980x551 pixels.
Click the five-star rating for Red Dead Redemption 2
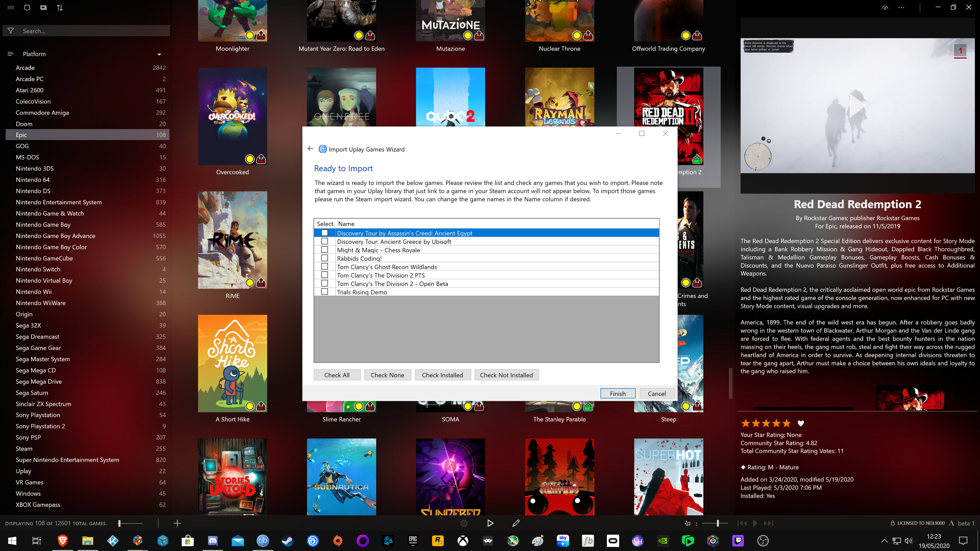pos(765,423)
